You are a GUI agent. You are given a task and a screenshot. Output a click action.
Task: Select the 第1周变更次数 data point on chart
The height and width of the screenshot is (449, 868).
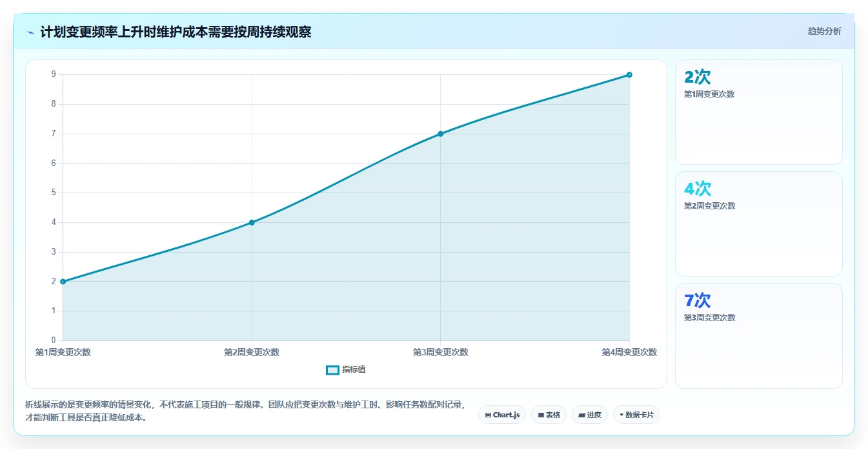tap(63, 282)
